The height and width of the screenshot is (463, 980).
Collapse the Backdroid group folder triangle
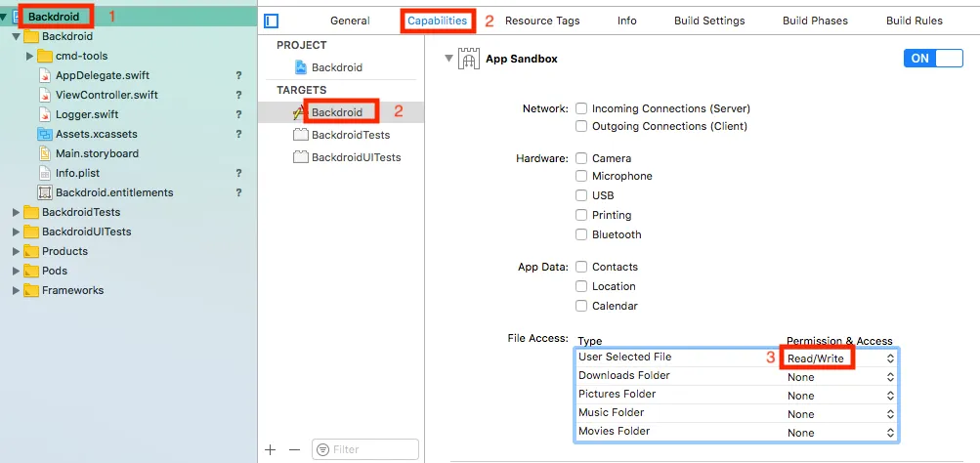click(x=17, y=36)
